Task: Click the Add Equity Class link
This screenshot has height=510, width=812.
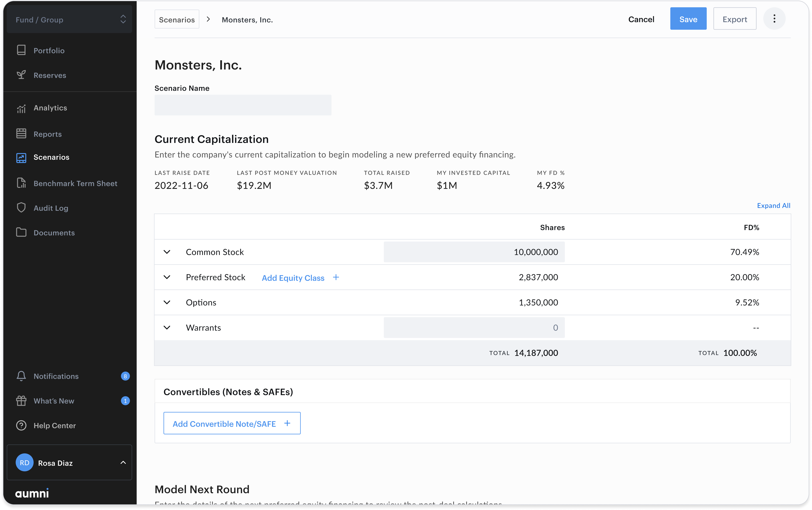Action: point(293,278)
